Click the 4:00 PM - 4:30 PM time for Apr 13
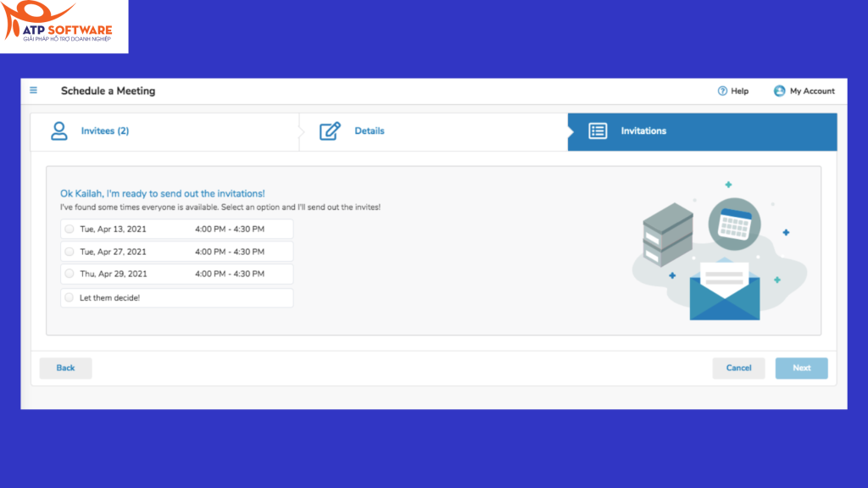 [x=230, y=229]
